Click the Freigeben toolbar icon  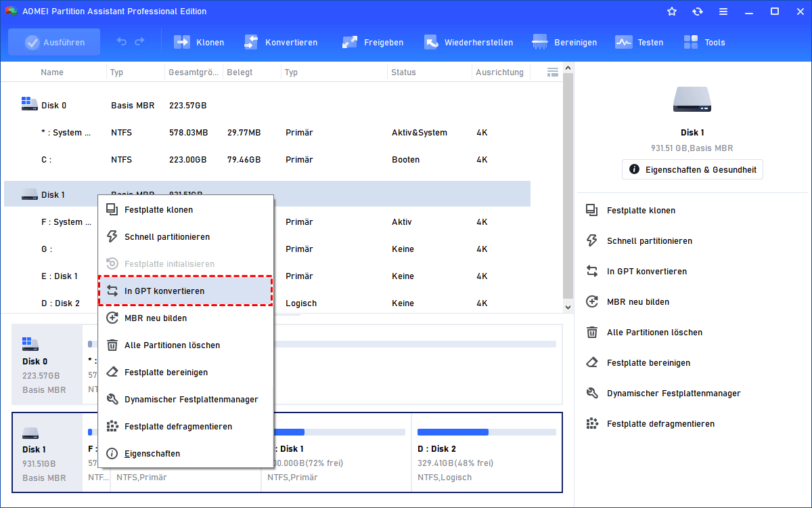tap(350, 42)
